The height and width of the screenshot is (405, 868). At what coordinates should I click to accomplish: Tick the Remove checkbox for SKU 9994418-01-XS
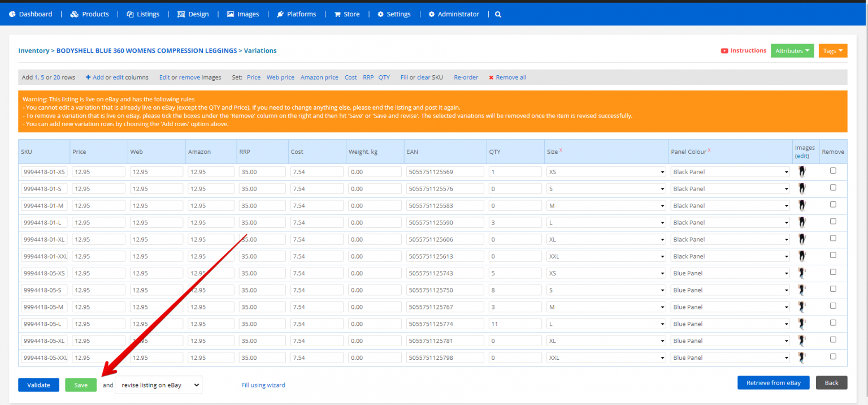coord(832,171)
